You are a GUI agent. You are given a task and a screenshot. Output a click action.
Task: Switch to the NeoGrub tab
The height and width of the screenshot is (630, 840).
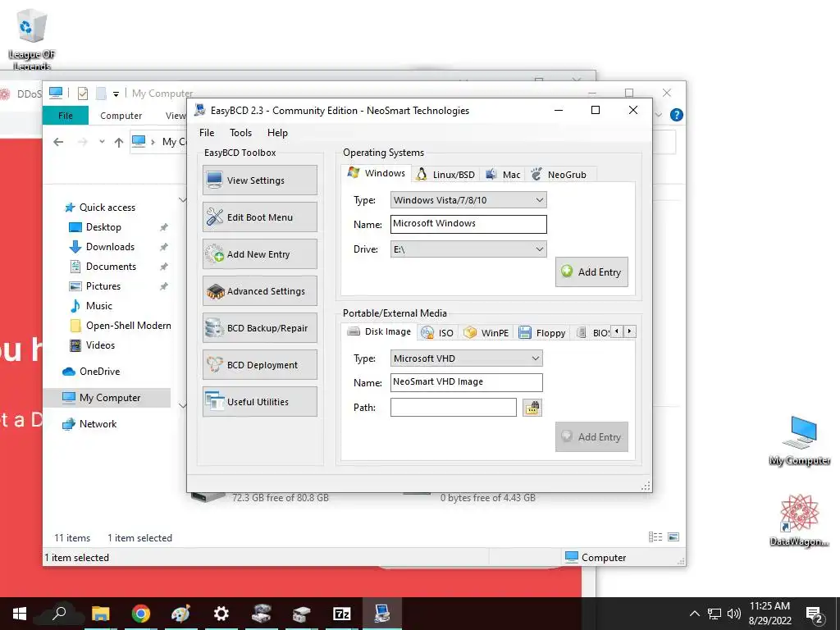pyautogui.click(x=559, y=175)
